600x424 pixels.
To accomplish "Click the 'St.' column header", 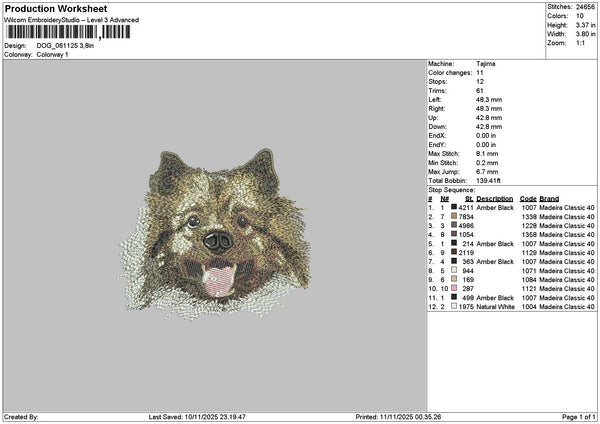I will coord(469,199).
